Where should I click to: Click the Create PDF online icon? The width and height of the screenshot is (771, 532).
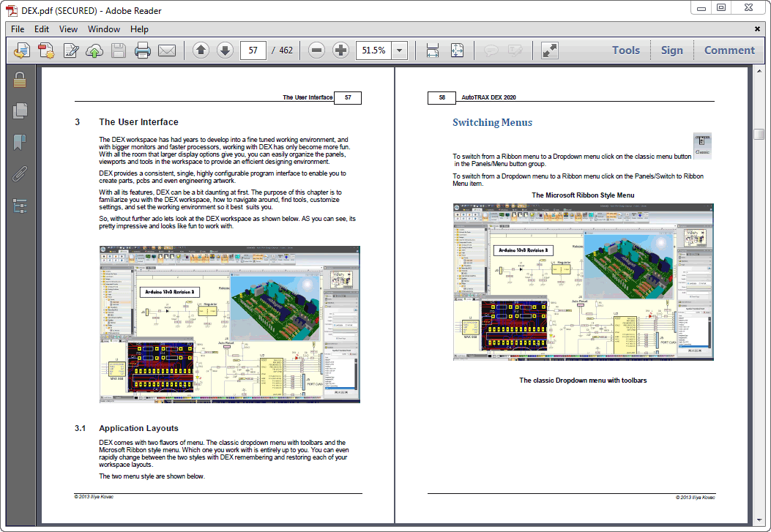tap(46, 50)
